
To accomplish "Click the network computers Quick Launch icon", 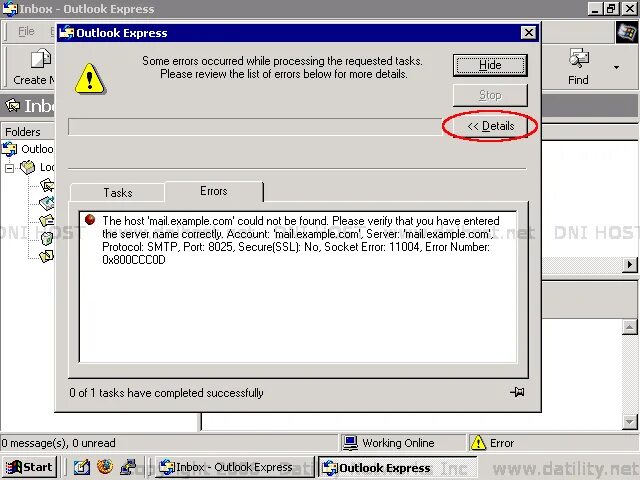I will click(128, 467).
